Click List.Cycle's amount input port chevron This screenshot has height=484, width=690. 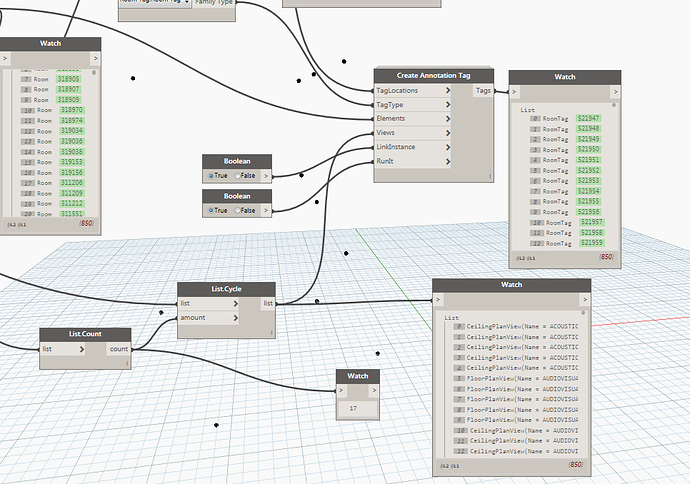tap(235, 318)
